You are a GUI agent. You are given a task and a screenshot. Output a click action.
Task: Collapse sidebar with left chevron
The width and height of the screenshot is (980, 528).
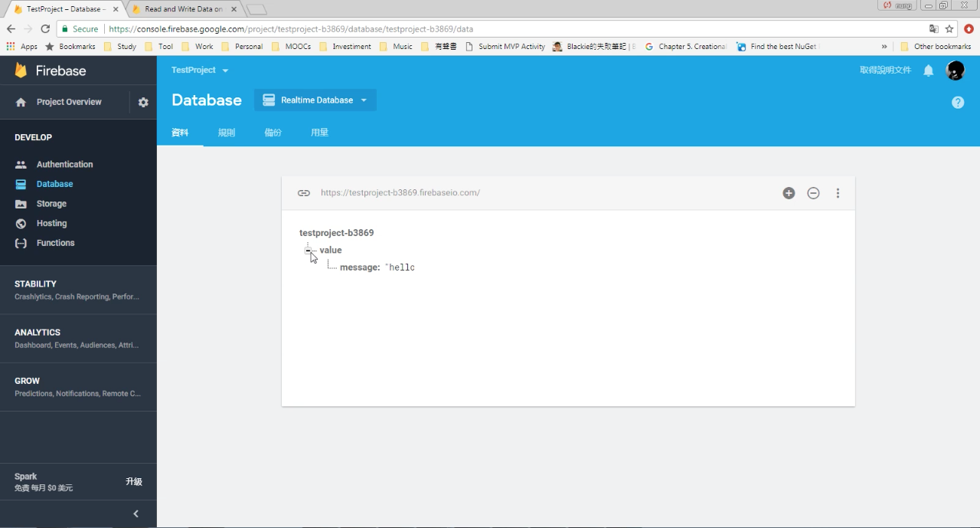click(136, 514)
